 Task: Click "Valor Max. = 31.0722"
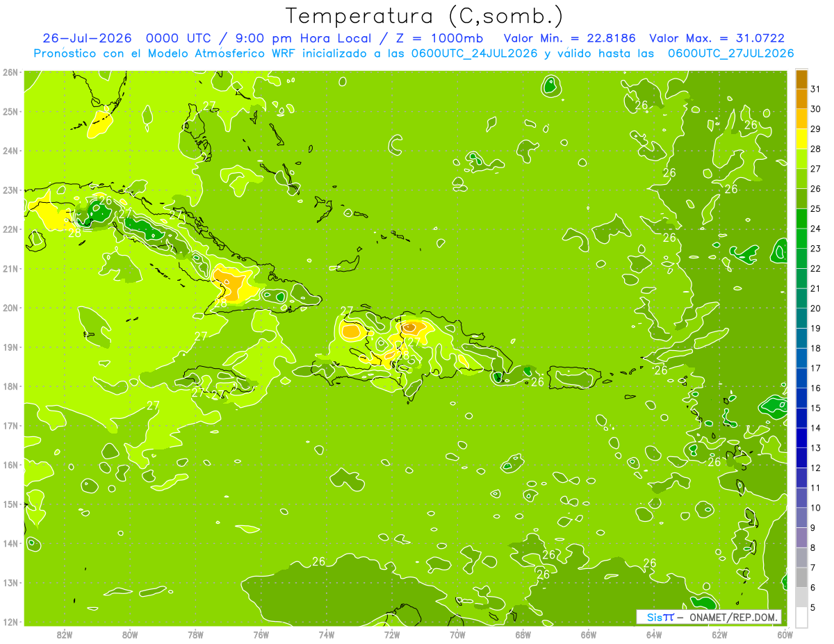click(x=717, y=38)
